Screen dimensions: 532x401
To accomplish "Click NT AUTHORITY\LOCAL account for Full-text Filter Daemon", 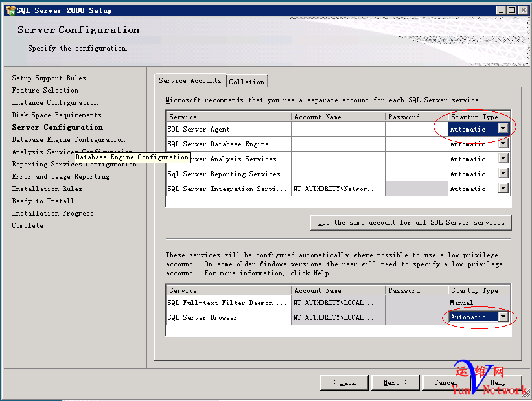I will (338, 303).
